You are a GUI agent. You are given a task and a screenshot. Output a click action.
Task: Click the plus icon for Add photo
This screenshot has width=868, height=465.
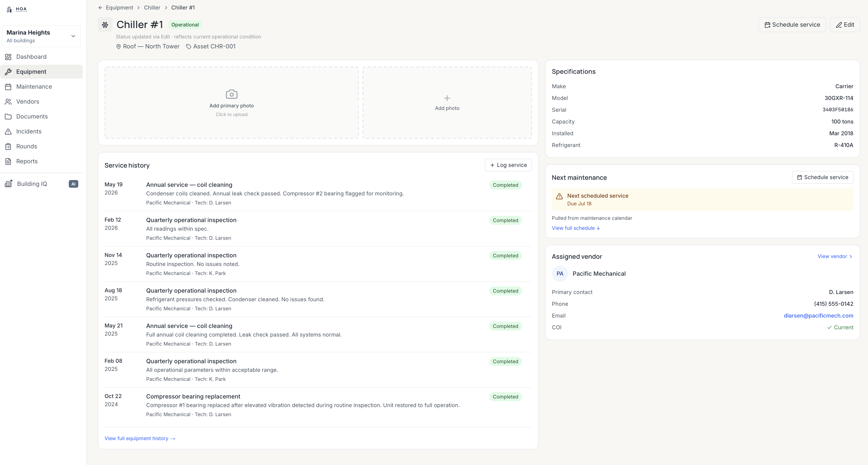pos(447,98)
